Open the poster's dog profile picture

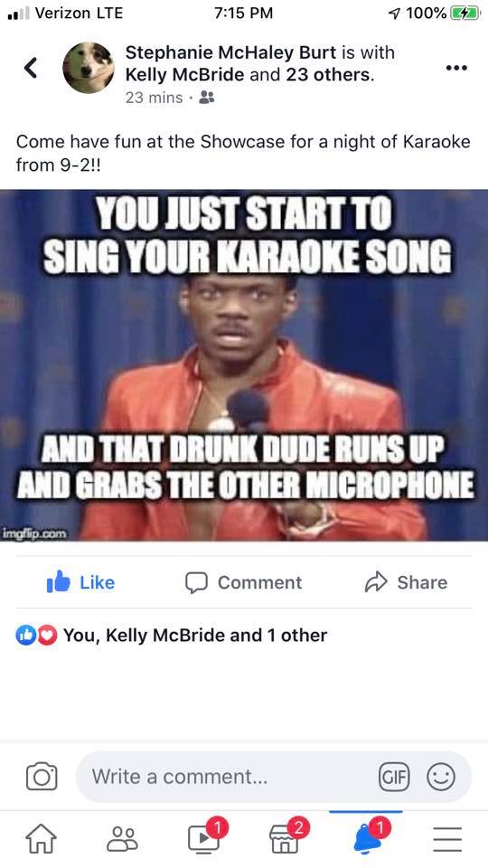coord(89,68)
